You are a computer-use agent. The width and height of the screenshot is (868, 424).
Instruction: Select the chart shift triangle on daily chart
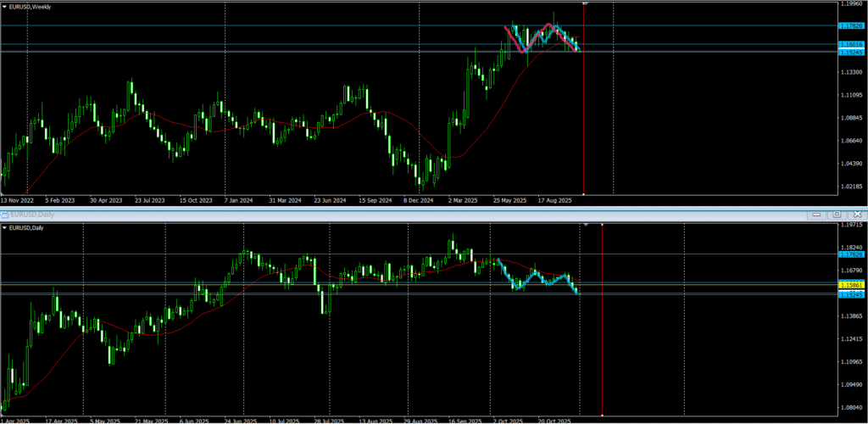pos(585,226)
